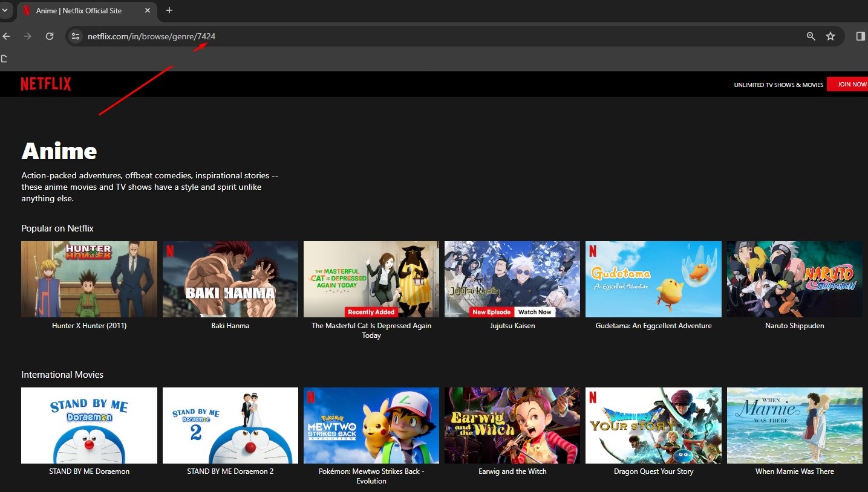Click the STAND BY ME Doraemon title text
Screen dimensions: 868x492
point(89,471)
